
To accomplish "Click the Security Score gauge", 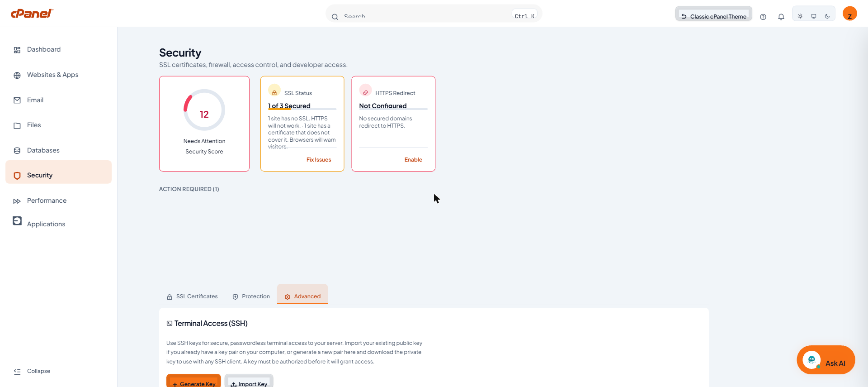I will [204, 110].
